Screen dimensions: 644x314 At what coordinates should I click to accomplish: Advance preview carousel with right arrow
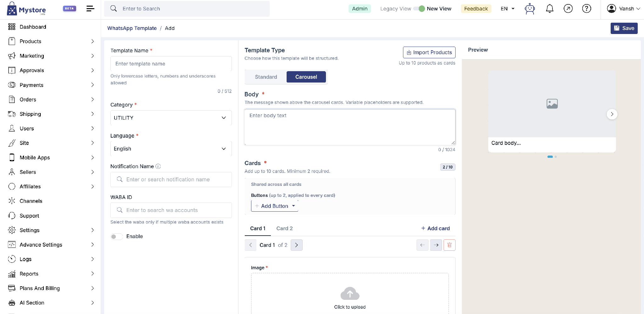pos(612,114)
